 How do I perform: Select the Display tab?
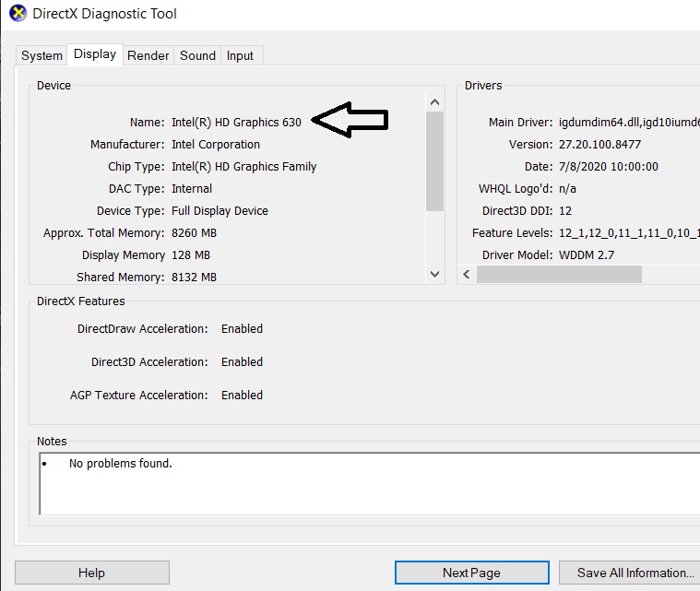(95, 54)
